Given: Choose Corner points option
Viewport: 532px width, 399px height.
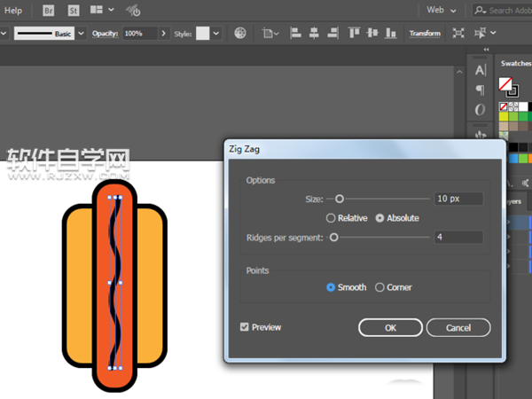Looking at the screenshot, I should [380, 287].
